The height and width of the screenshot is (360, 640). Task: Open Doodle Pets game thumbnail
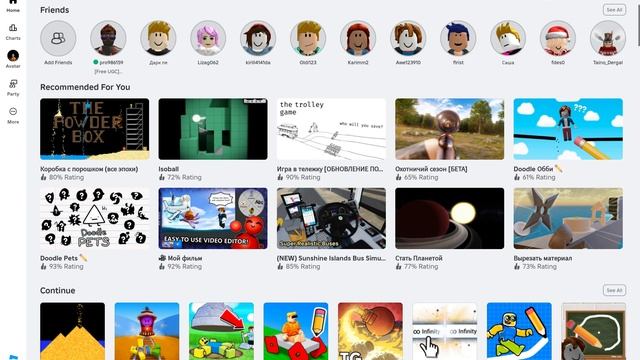95,218
